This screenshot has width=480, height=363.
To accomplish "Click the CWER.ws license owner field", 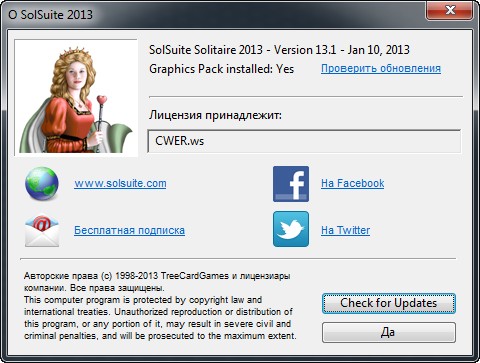I will tap(304, 141).
